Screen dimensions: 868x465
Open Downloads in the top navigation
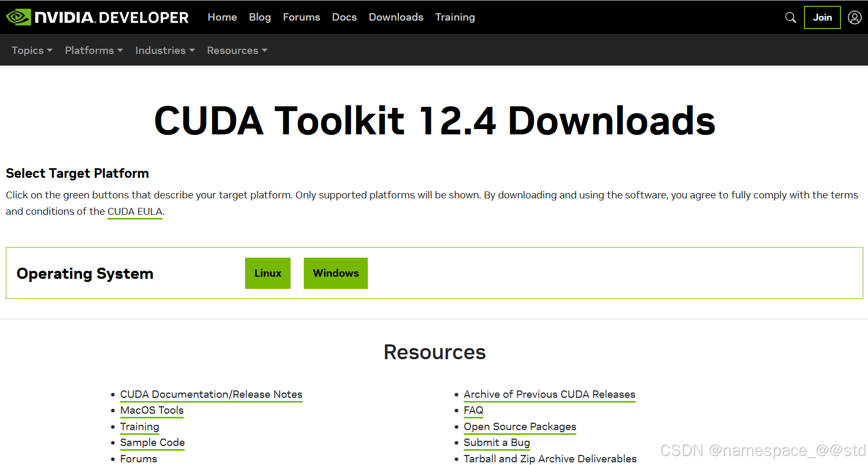(x=396, y=17)
